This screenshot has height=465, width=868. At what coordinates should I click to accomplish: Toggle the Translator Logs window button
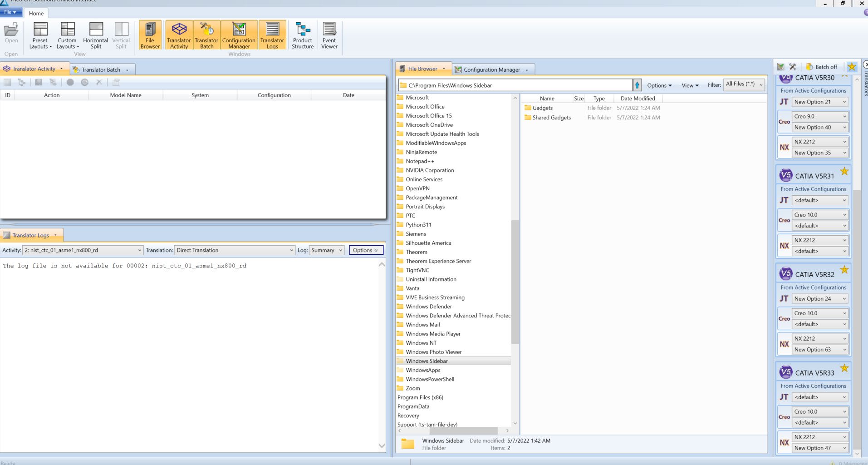click(x=272, y=35)
